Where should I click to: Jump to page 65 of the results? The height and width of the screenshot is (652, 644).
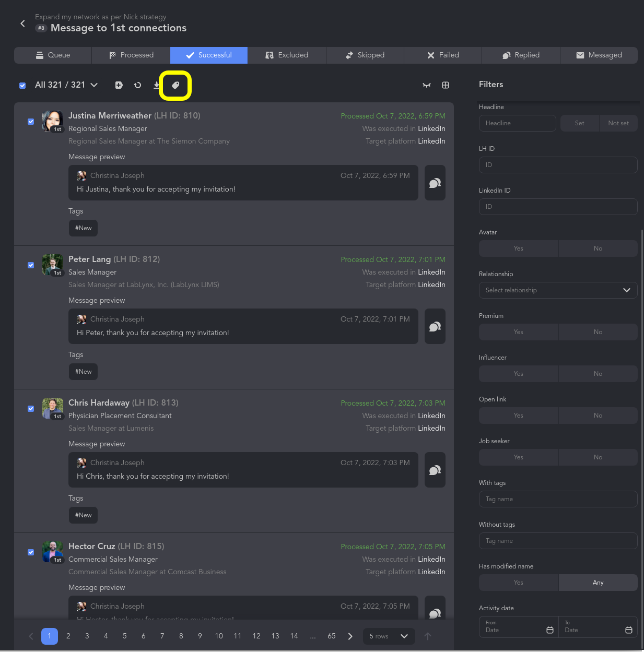[332, 636]
